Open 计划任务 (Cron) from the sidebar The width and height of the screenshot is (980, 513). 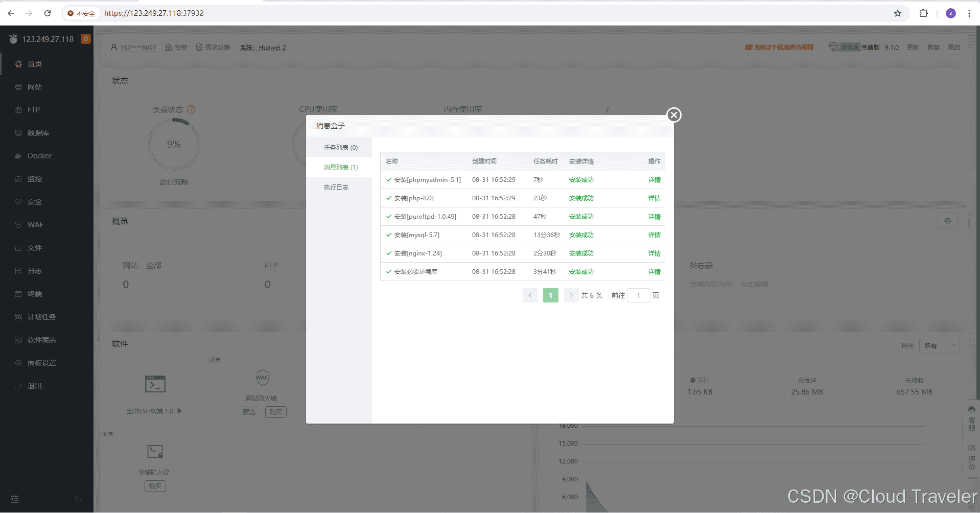(x=42, y=316)
